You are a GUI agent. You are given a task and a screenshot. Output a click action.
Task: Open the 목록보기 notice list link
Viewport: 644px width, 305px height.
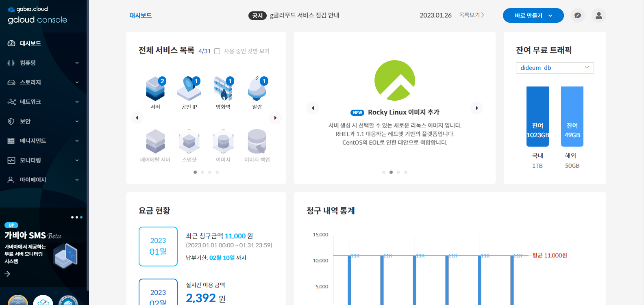472,15
